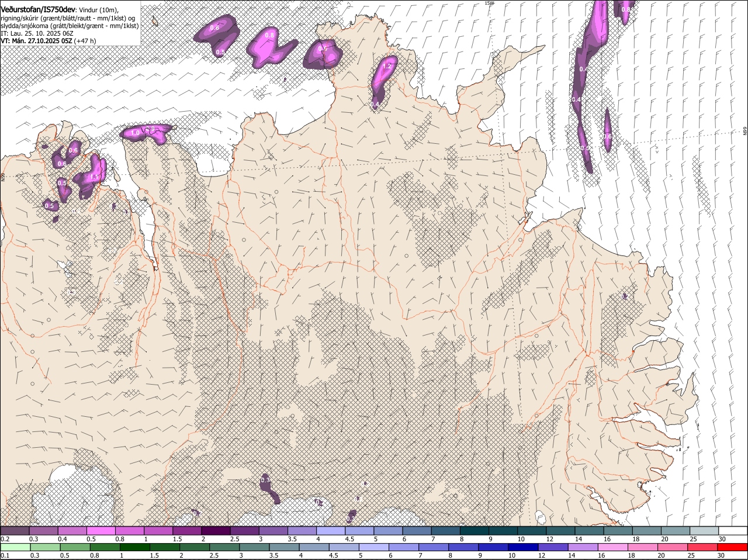Pick bright red swatch starting at 30, lower row

point(733,547)
